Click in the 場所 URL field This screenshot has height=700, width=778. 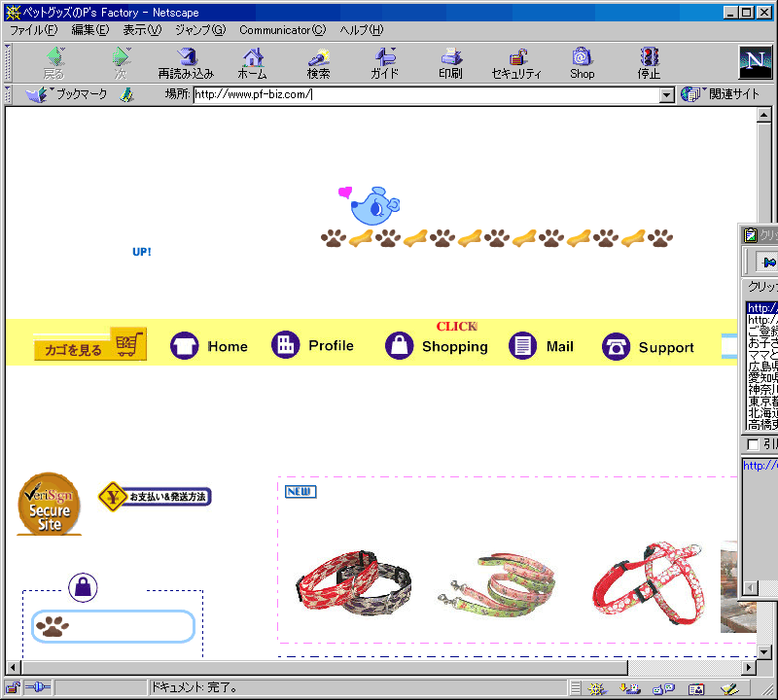(x=427, y=94)
